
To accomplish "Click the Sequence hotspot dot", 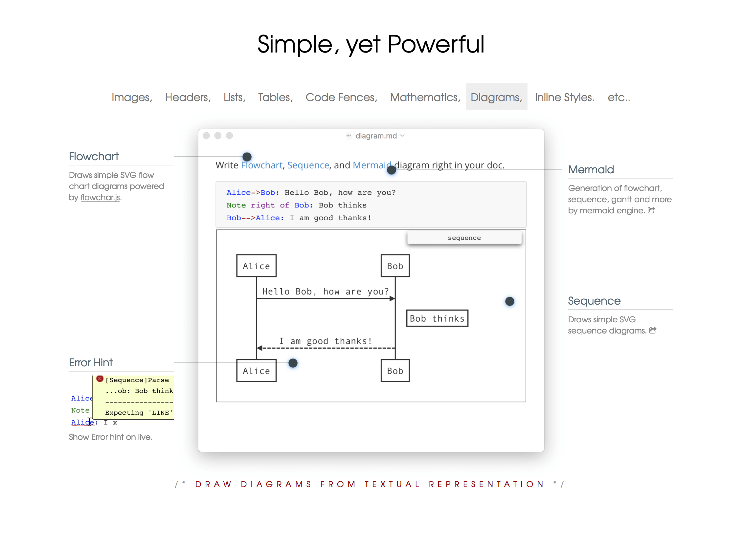I will (x=509, y=301).
